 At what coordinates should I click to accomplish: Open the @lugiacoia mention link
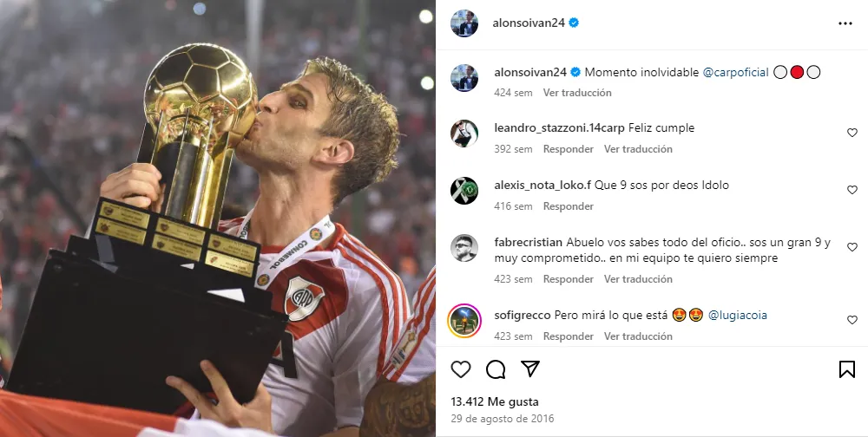737,316
